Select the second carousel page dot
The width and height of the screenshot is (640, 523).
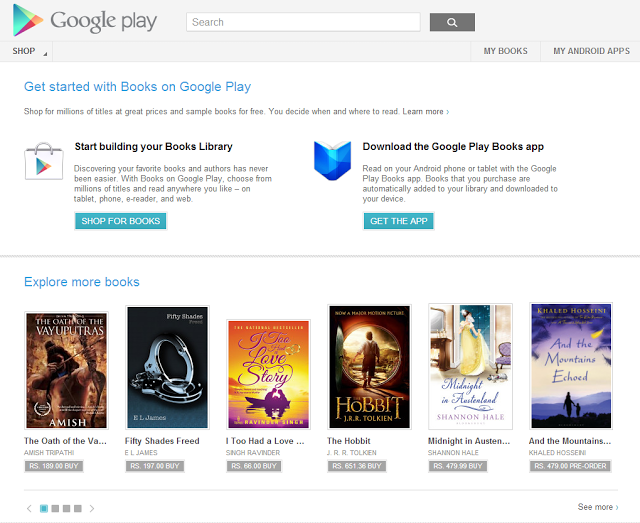[55, 508]
